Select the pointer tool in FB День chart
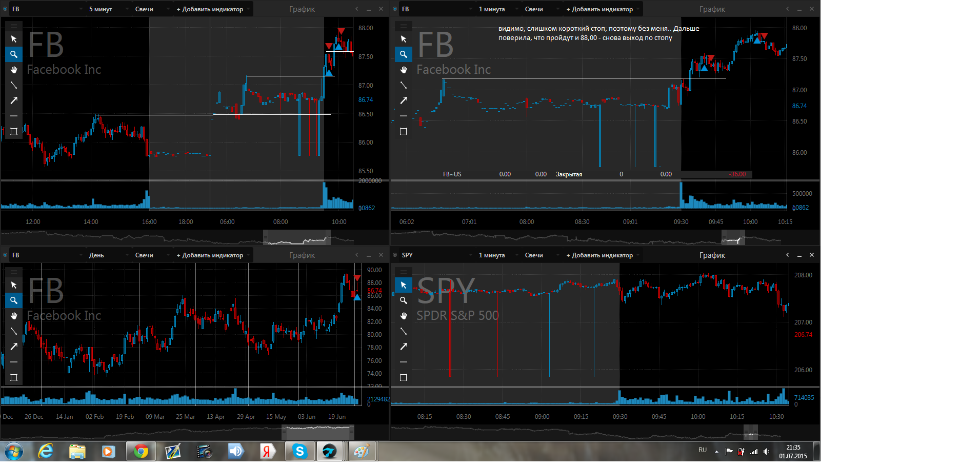The width and height of the screenshot is (980, 467). pos(14,285)
